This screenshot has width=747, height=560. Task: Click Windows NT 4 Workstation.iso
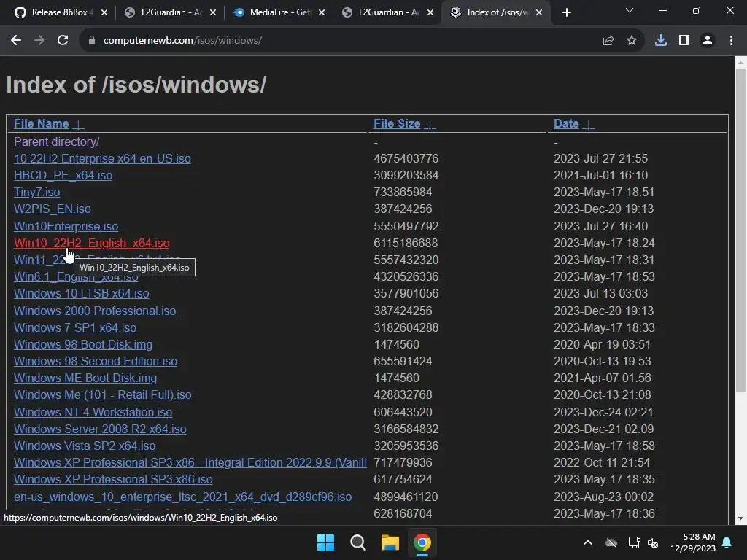pyautogui.click(x=93, y=413)
